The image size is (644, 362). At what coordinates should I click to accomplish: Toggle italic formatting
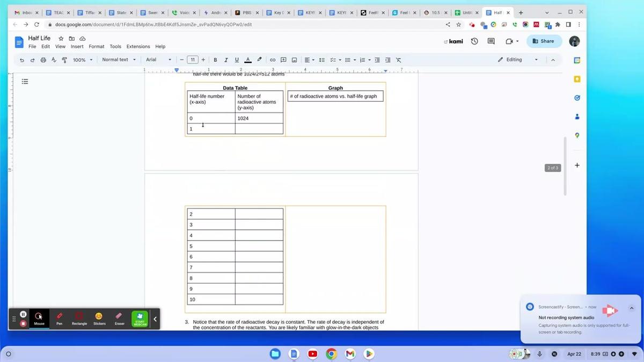tap(226, 60)
